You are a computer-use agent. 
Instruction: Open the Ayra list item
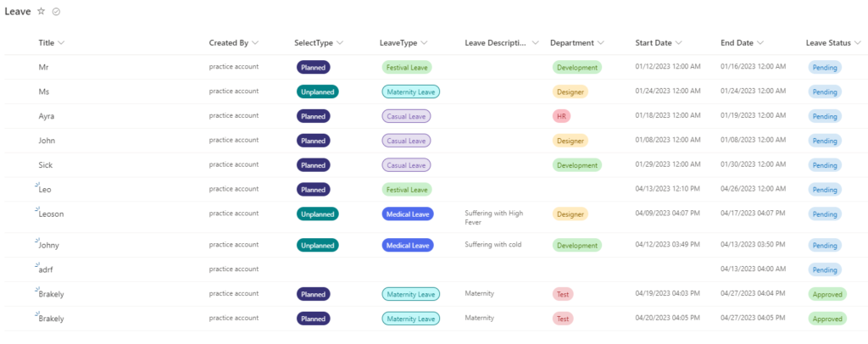click(47, 116)
